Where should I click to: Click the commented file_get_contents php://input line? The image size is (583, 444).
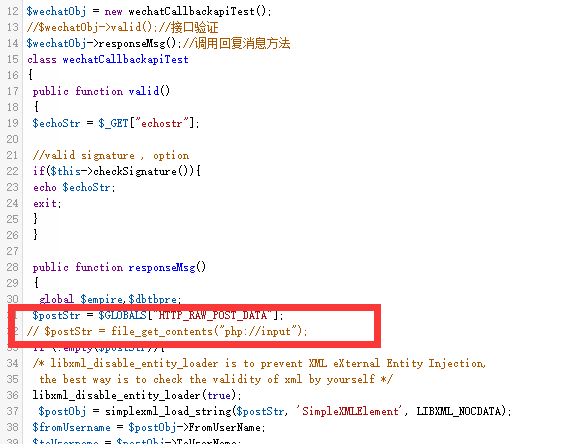(x=167, y=331)
